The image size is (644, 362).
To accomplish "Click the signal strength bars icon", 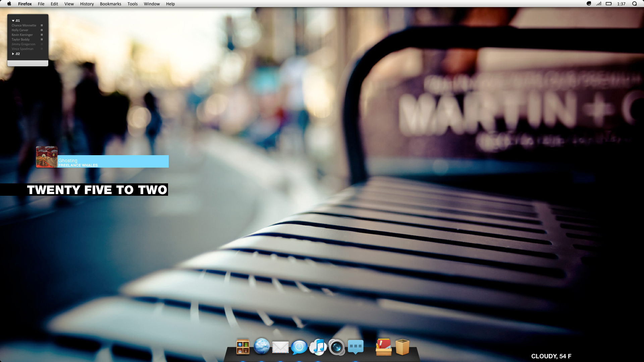I will point(599,4).
